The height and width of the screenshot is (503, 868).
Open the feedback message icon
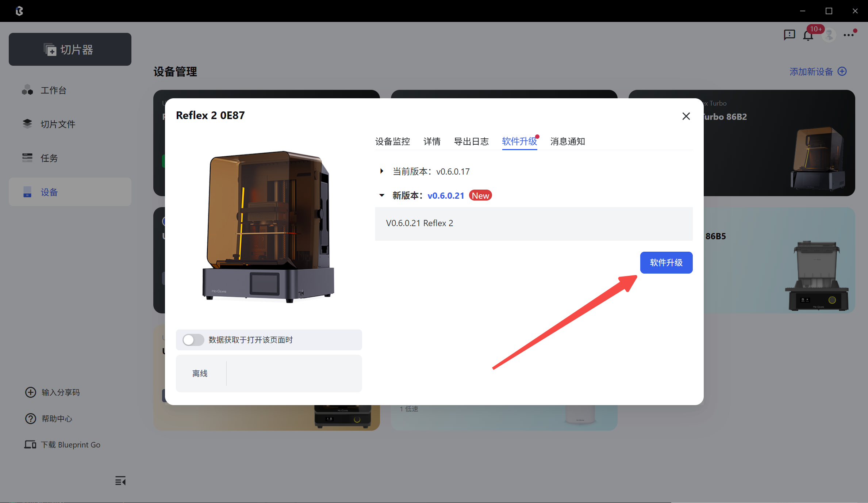click(789, 35)
